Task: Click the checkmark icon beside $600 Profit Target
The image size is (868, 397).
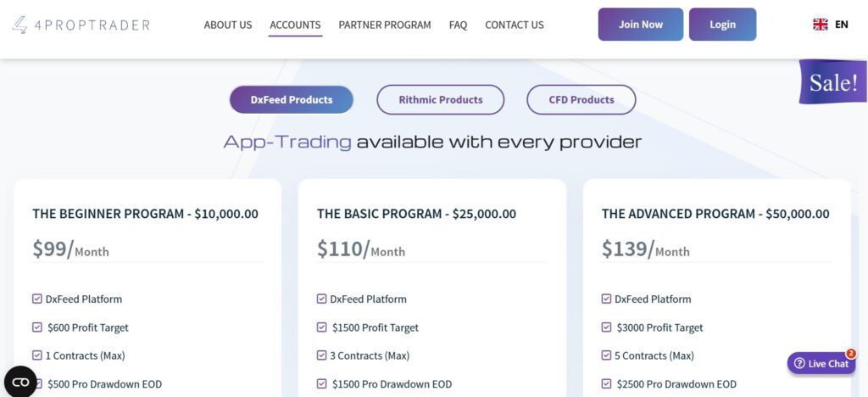Action: coord(37,327)
